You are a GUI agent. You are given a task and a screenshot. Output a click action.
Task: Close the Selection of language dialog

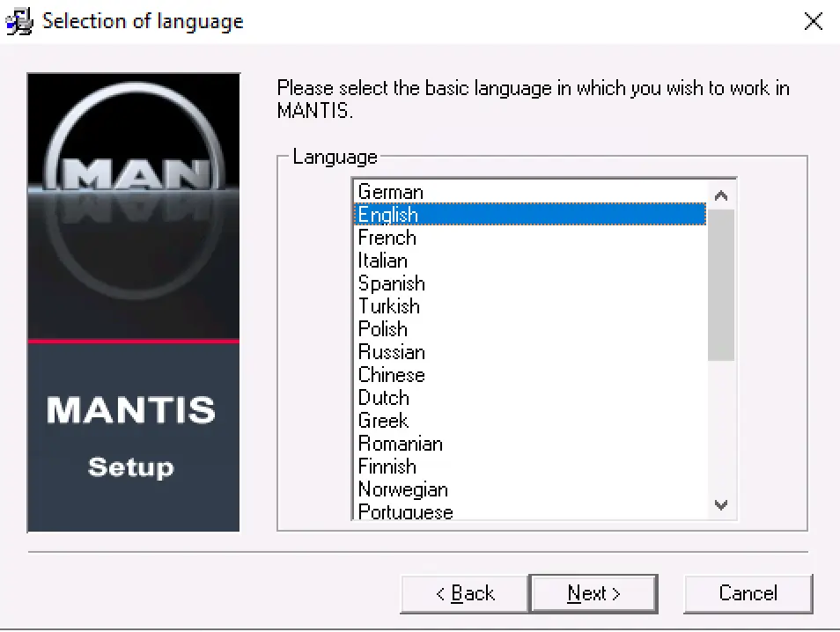[x=814, y=22]
